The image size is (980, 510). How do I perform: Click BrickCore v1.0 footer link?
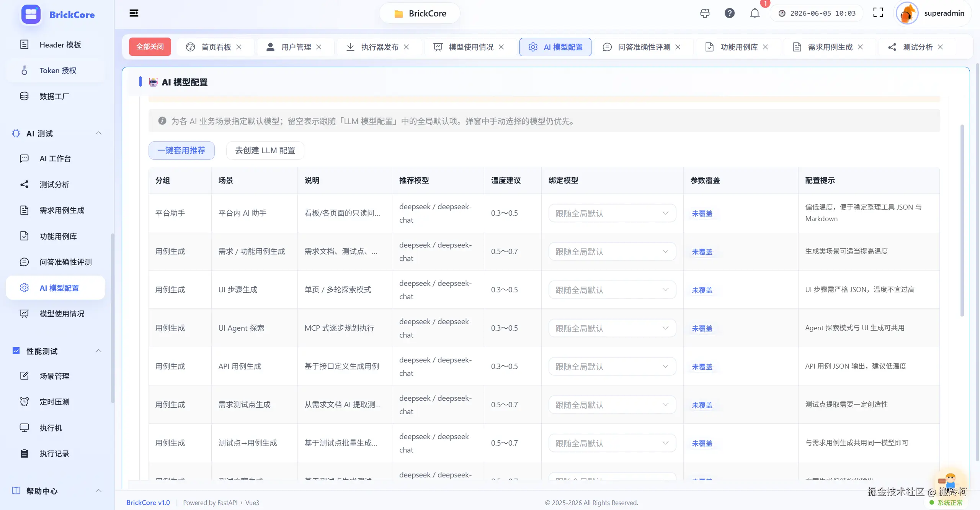(x=148, y=502)
